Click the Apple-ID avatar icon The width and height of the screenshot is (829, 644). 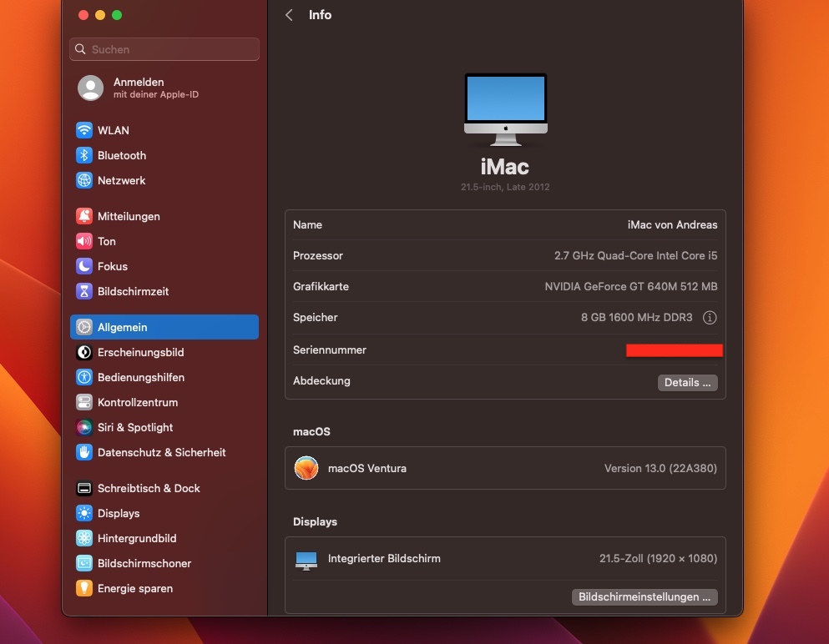[90, 88]
